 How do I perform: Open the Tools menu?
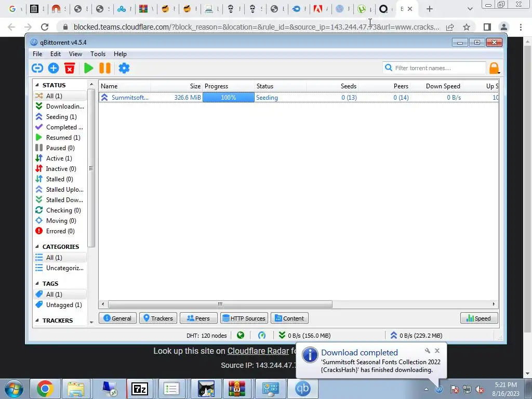tap(98, 54)
